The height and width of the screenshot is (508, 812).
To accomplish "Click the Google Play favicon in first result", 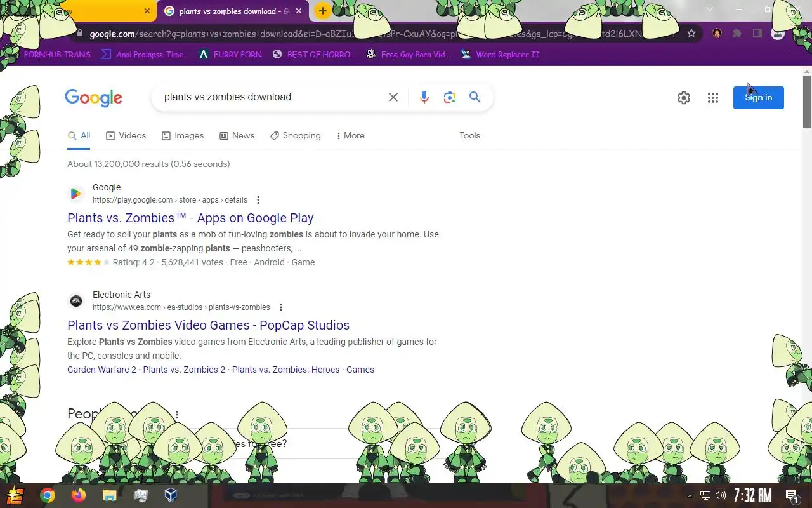I will click(x=76, y=194).
